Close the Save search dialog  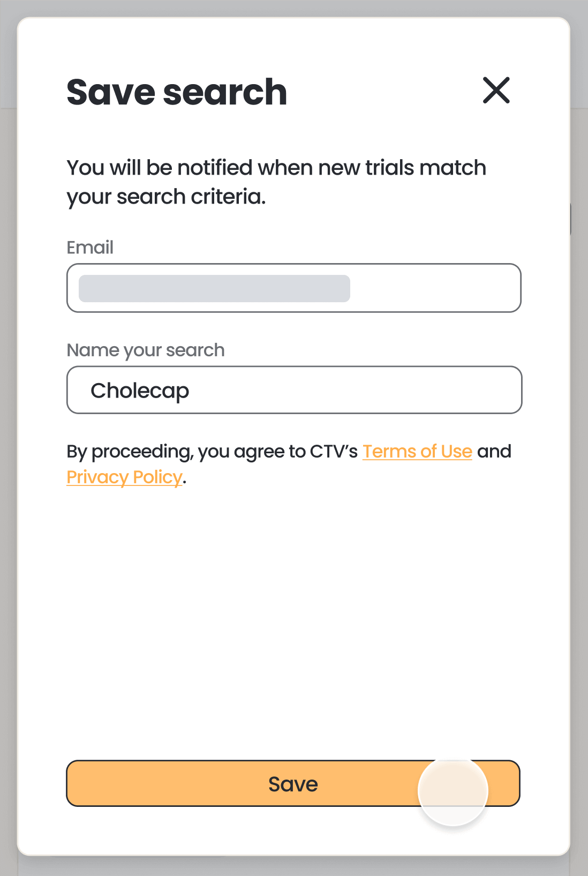pos(496,90)
